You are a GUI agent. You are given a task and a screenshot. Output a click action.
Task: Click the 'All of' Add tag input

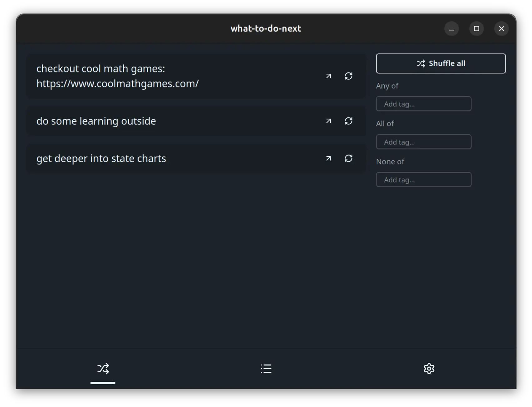(423, 142)
